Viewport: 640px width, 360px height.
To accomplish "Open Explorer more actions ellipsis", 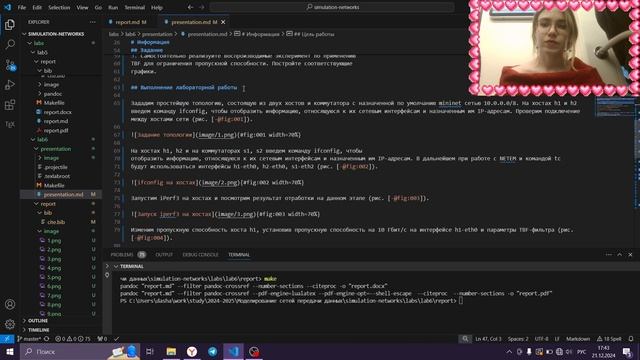I will click(x=93, y=22).
